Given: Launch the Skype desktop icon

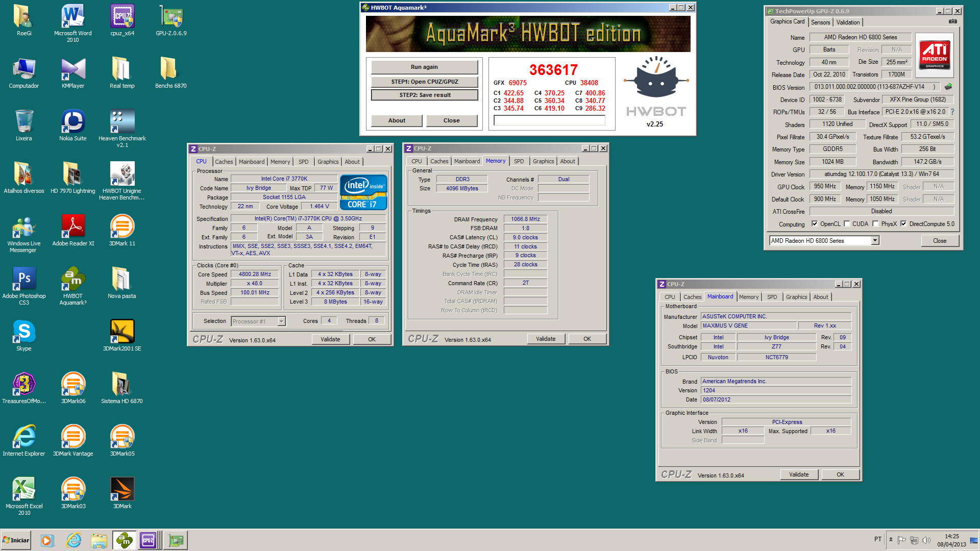Looking at the screenshot, I should (24, 336).
